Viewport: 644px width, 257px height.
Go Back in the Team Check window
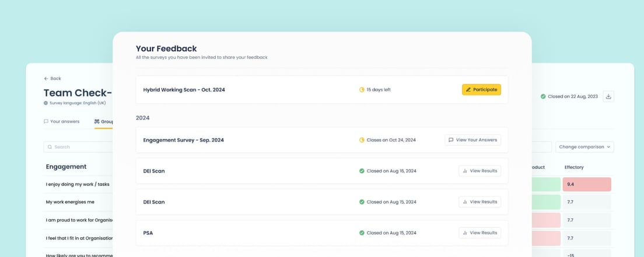click(52, 79)
